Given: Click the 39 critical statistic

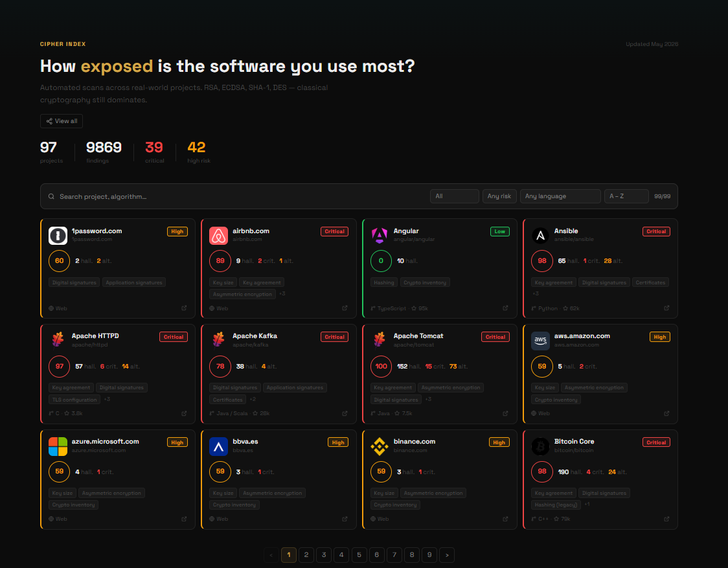Looking at the screenshot, I should [x=154, y=152].
